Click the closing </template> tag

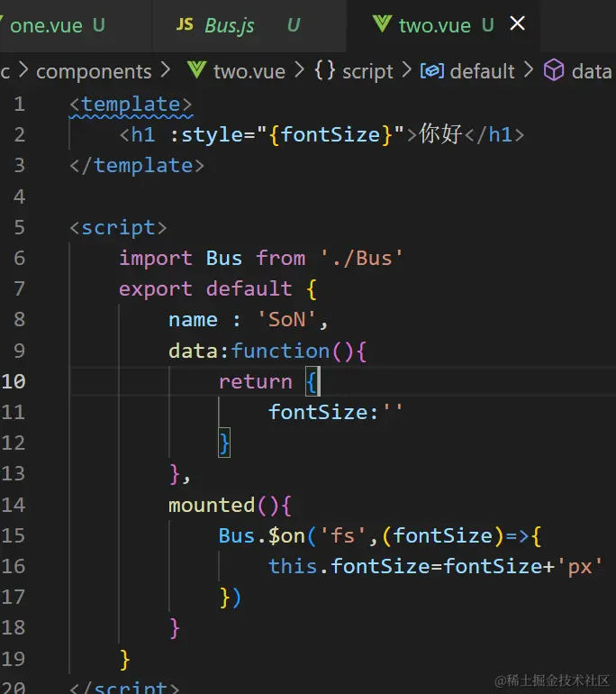pos(137,166)
